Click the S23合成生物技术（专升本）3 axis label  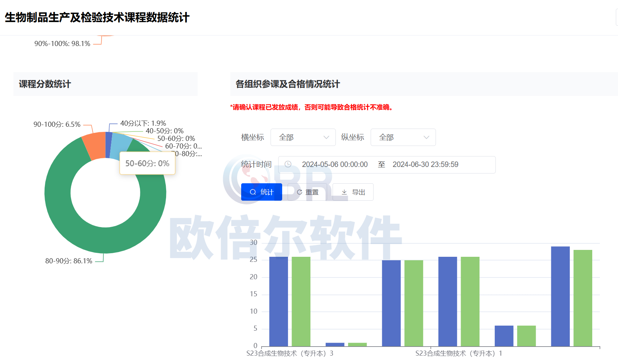point(290,353)
